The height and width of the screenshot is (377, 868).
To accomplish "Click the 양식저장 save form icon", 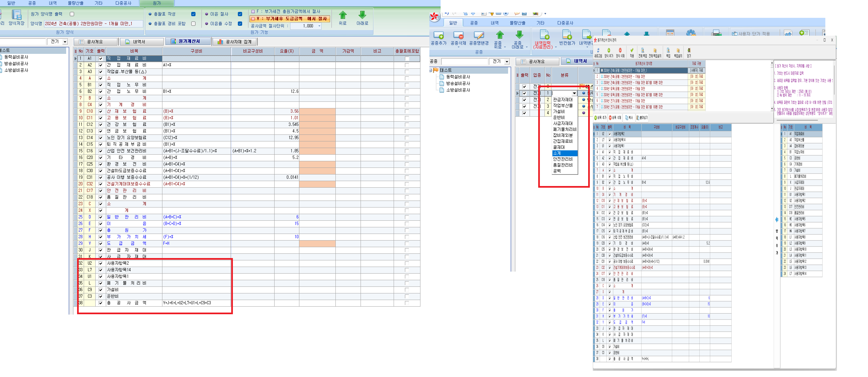I will coord(17,15).
